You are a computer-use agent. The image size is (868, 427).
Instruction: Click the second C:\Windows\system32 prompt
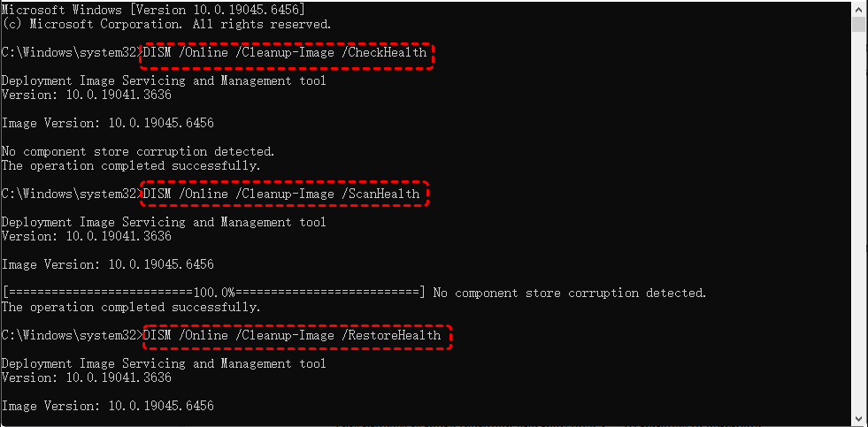[x=69, y=194]
